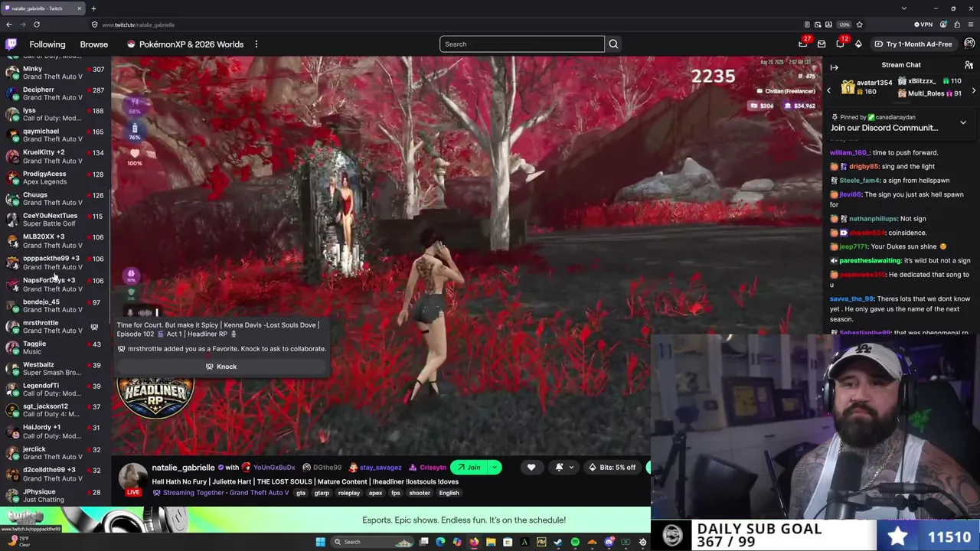
Task: Open mrsthrottle channel in sidebar
Action: pyautogui.click(x=55, y=327)
